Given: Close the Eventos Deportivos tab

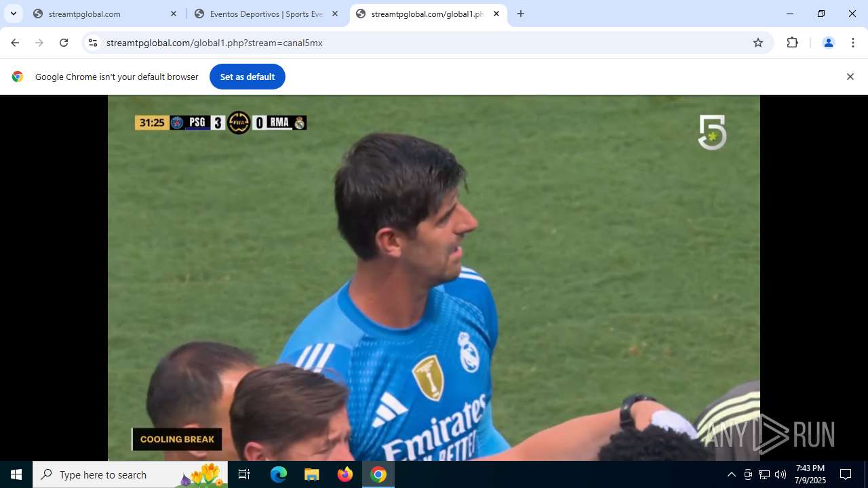Looking at the screenshot, I should 335,14.
